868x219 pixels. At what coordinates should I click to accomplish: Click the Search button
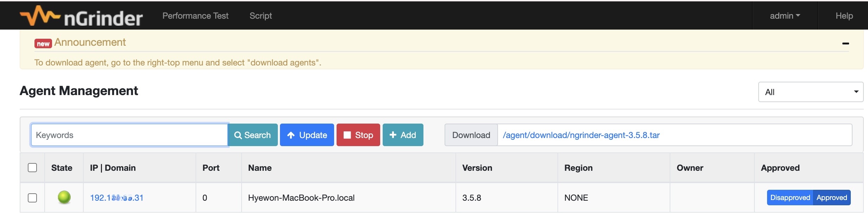253,135
